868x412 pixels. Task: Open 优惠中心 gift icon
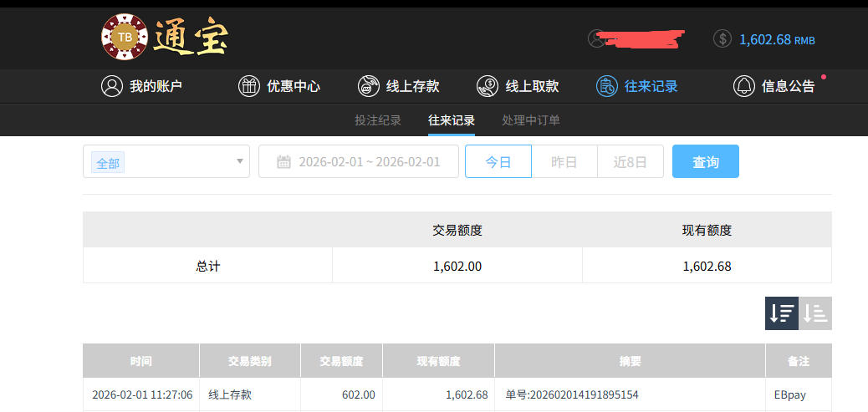[x=249, y=86]
